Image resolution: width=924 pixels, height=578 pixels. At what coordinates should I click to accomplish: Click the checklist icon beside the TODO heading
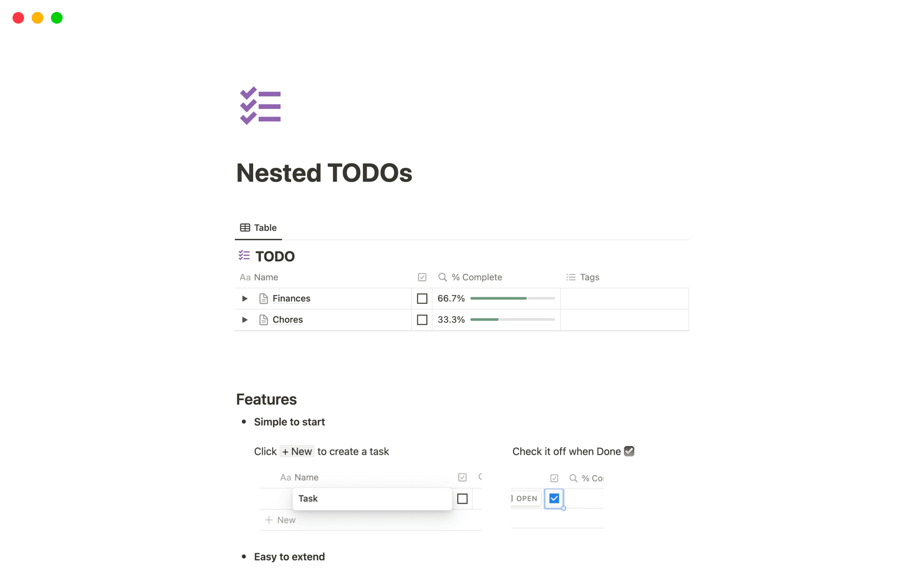click(244, 256)
